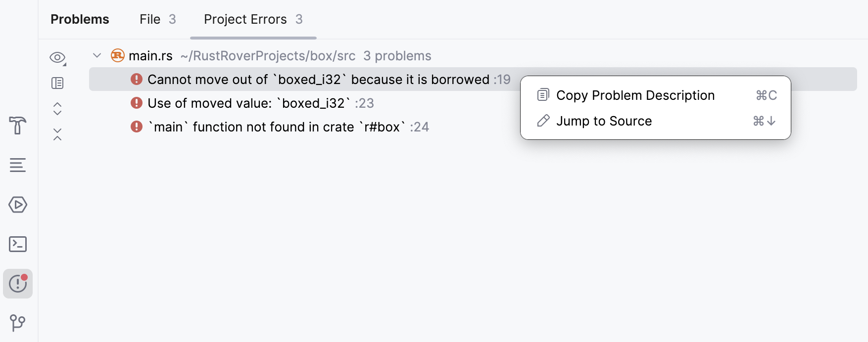This screenshot has height=342, width=868.
Task: Toggle the inspection preview eye icon
Action: [57, 57]
